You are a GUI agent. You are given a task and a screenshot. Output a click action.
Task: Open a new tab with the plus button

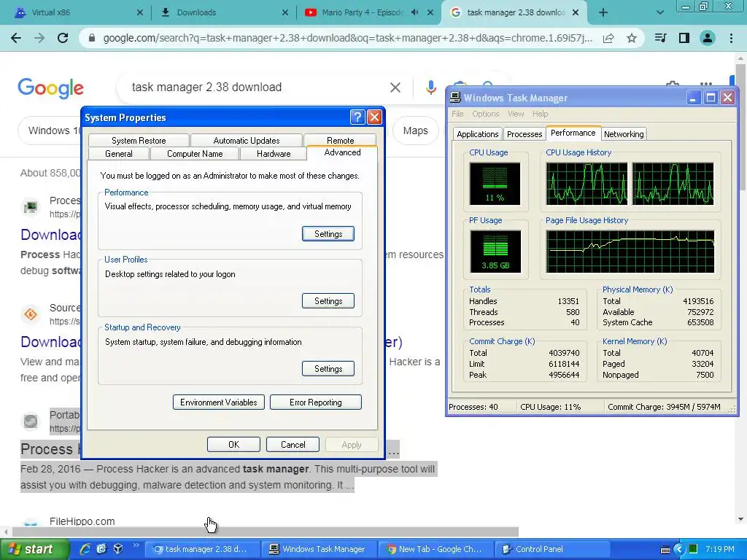click(x=603, y=12)
